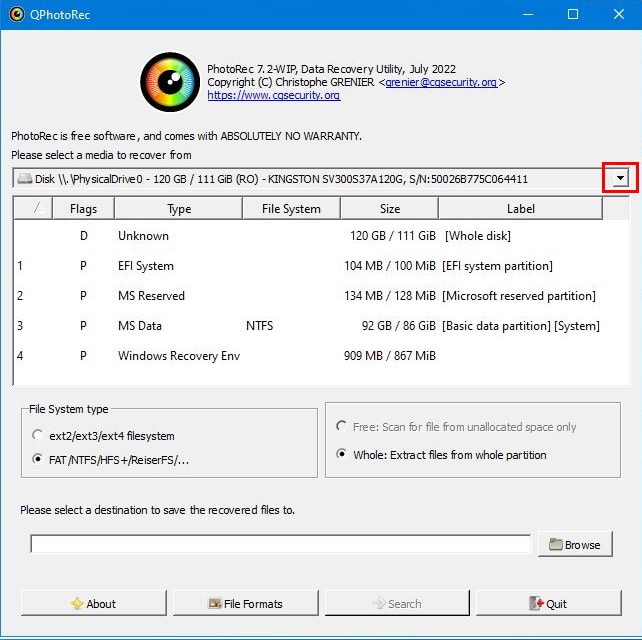Minimize the QPhotoRec window
This screenshot has width=642, height=640.
click(528, 15)
